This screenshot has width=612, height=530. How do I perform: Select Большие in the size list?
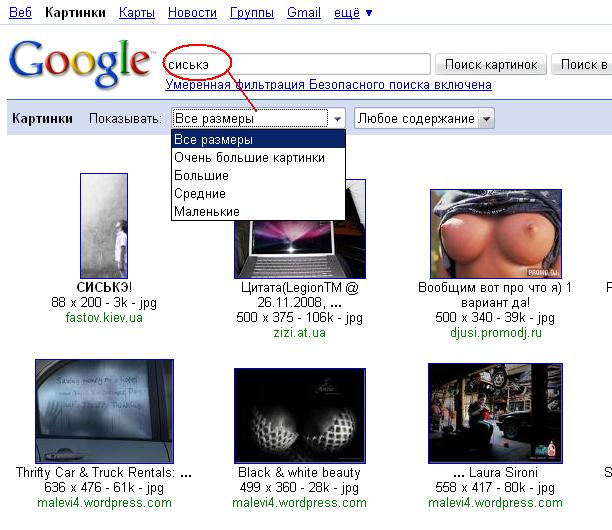point(258,175)
